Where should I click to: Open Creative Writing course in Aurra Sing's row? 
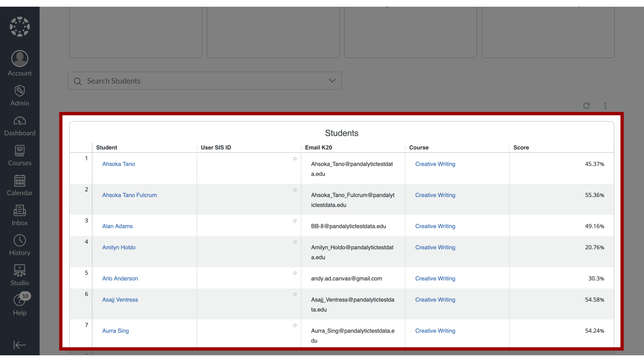click(x=435, y=331)
